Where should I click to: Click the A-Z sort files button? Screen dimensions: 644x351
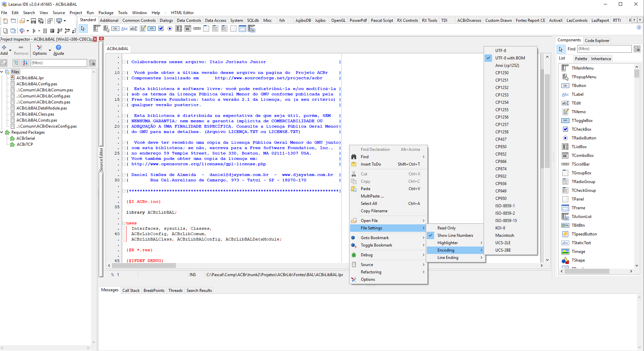pyautogui.click(x=25, y=63)
